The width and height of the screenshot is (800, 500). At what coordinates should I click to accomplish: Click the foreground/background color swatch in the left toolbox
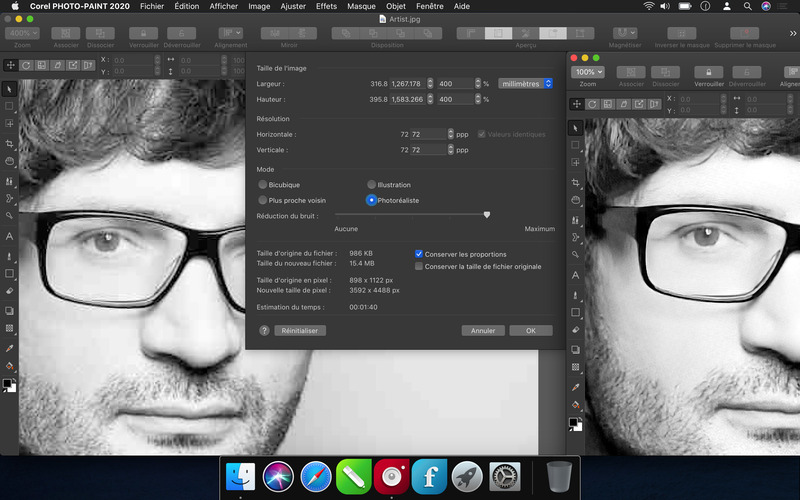coord(9,385)
